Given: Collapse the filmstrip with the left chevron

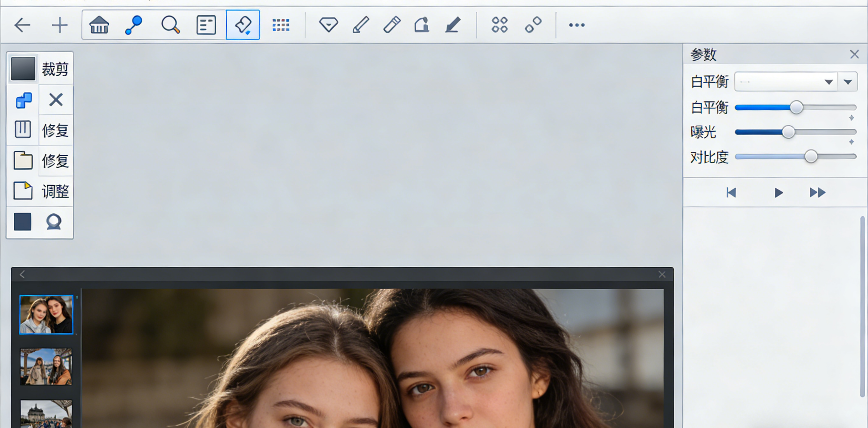Looking at the screenshot, I should (x=22, y=275).
